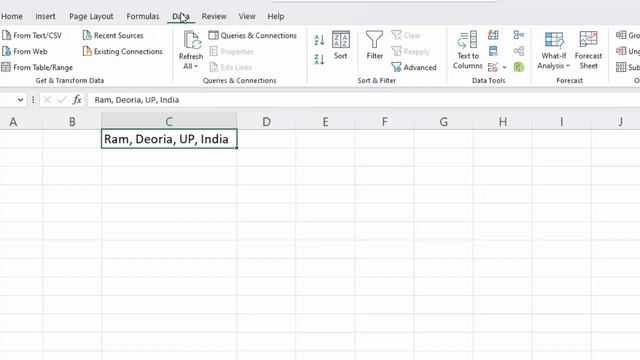Select column B header

[x=72, y=122]
